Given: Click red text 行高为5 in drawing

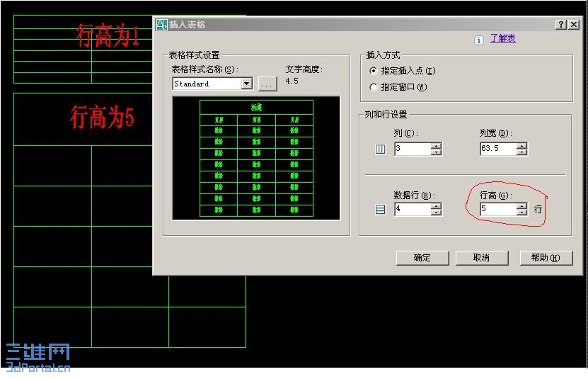Looking at the screenshot, I should point(102,117).
